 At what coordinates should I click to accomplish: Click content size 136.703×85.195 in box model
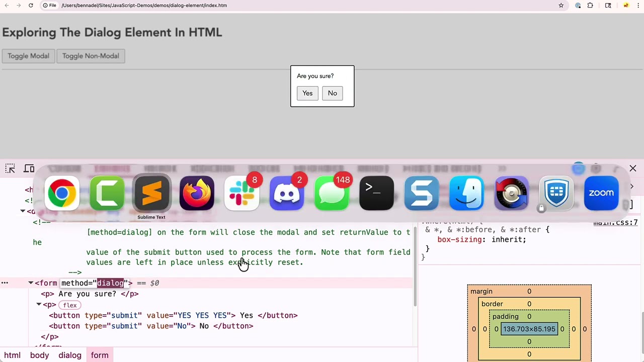(x=529, y=329)
